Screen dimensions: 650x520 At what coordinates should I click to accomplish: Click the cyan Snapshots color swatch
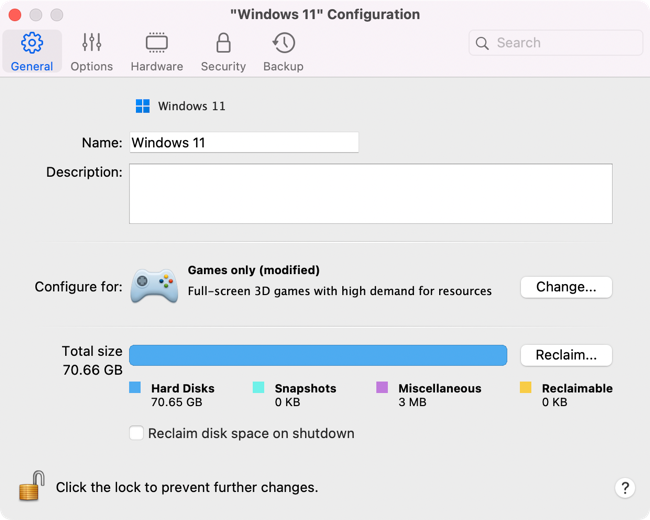[x=258, y=387]
